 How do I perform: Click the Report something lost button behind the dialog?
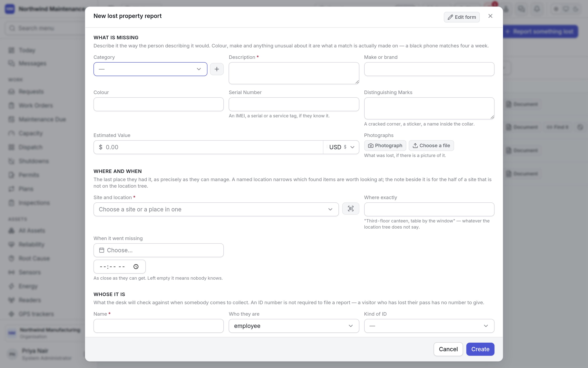pyautogui.click(x=540, y=32)
